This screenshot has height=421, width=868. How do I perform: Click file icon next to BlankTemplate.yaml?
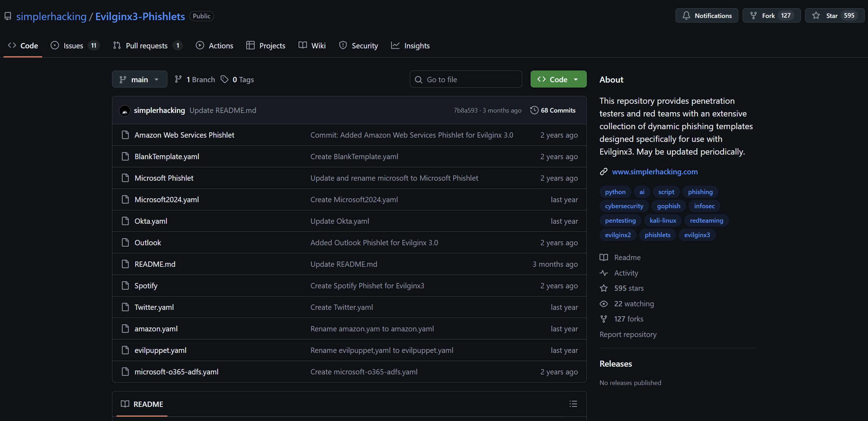point(125,156)
